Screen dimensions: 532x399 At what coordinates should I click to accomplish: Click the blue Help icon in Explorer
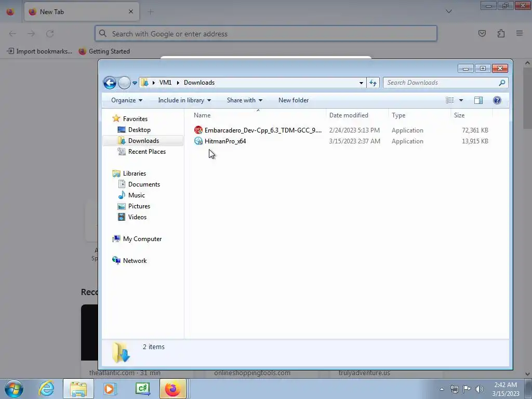click(x=497, y=100)
